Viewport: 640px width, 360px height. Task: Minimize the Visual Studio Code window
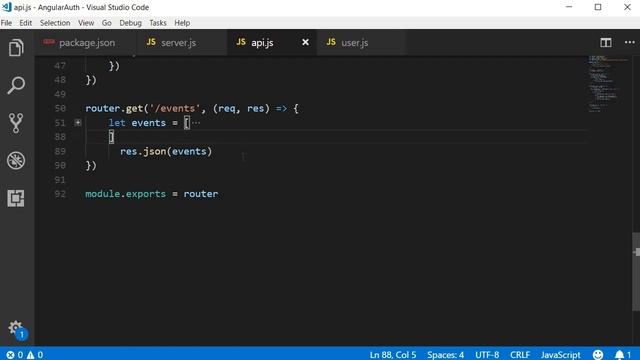(569, 7)
